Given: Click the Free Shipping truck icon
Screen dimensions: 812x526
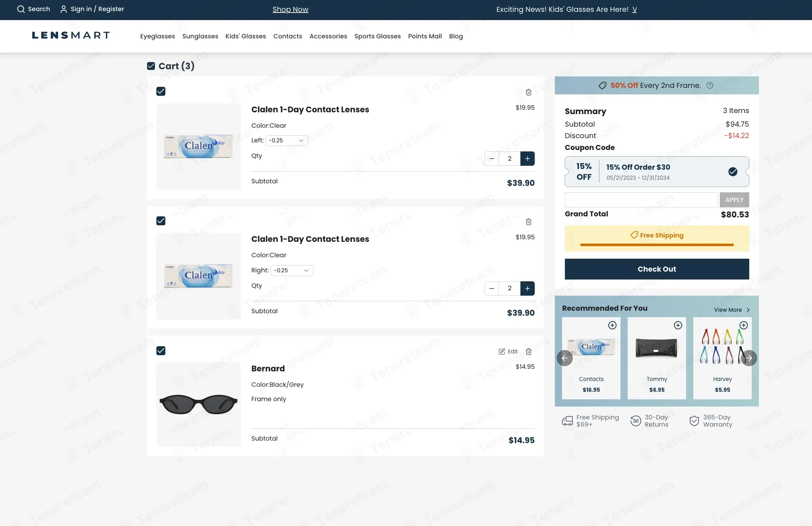Looking at the screenshot, I should (567, 421).
